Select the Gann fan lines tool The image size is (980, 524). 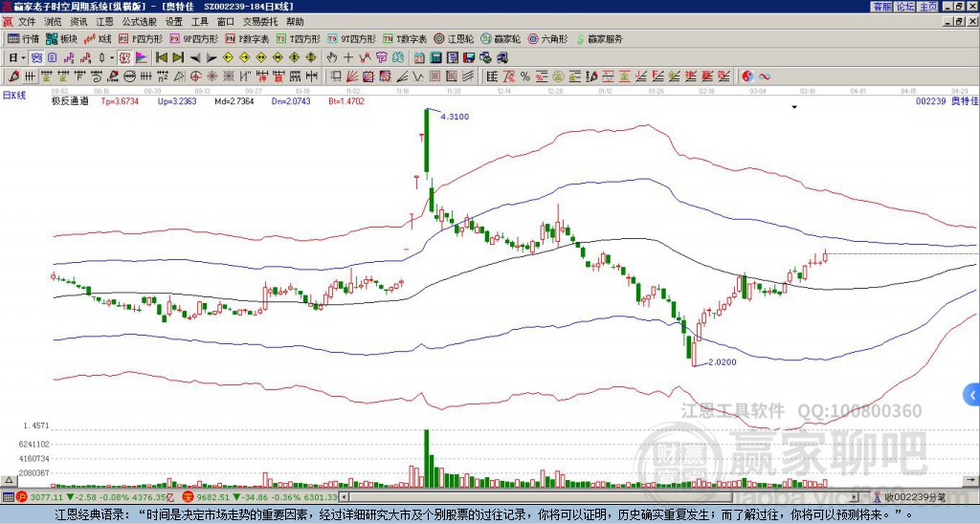[x=352, y=76]
